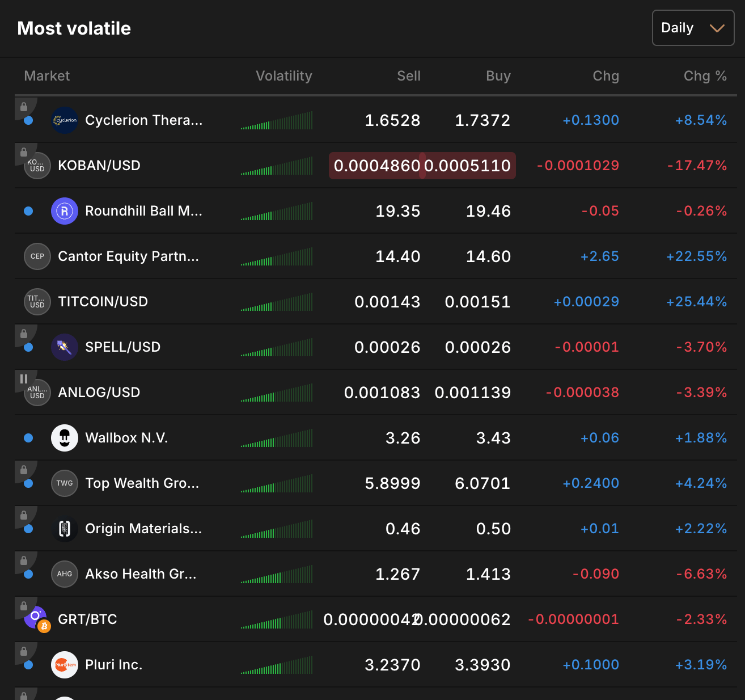The width and height of the screenshot is (745, 700).
Task: Click the Cantor Equity CEP badge icon
Action: pyautogui.click(x=37, y=256)
